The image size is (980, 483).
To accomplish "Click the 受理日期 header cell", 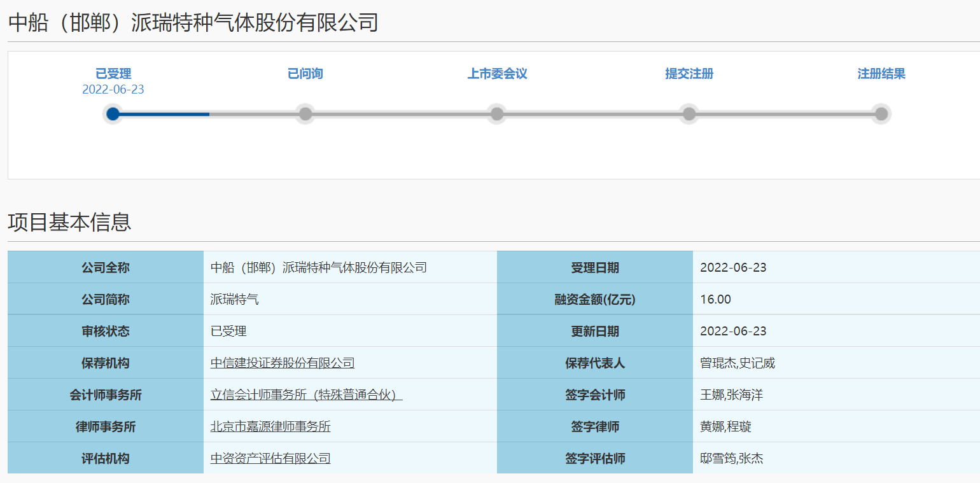I will click(x=595, y=267).
